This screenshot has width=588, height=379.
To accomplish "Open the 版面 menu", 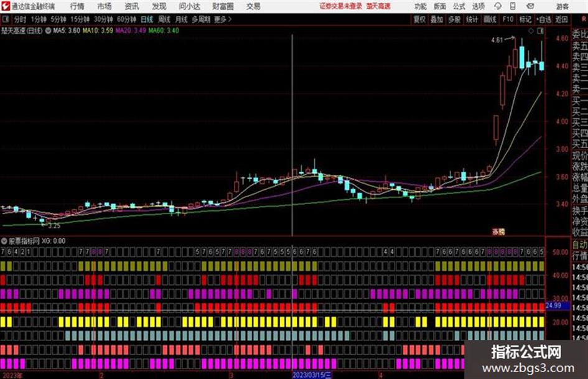I will [439, 6].
